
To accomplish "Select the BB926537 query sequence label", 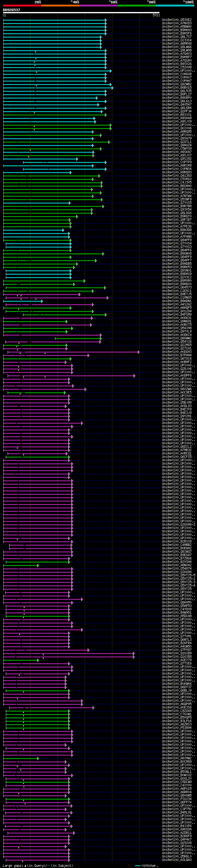I will coord(11,10).
